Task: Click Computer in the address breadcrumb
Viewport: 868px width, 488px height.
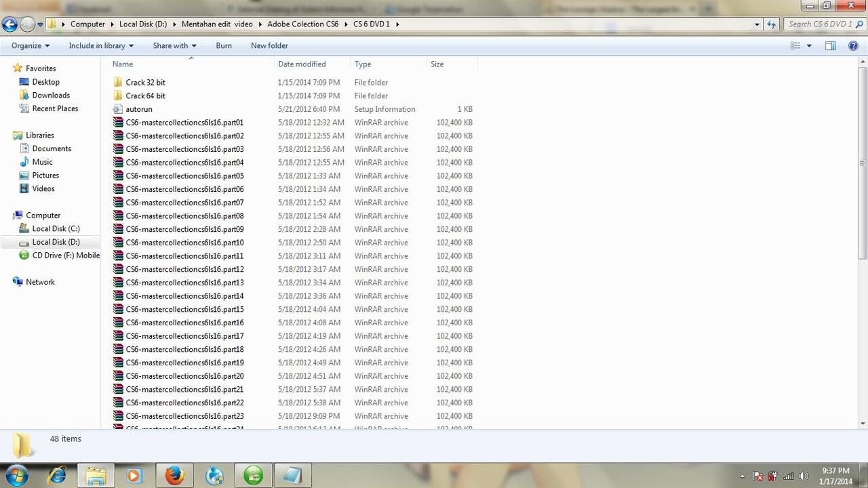Action: pos(87,24)
